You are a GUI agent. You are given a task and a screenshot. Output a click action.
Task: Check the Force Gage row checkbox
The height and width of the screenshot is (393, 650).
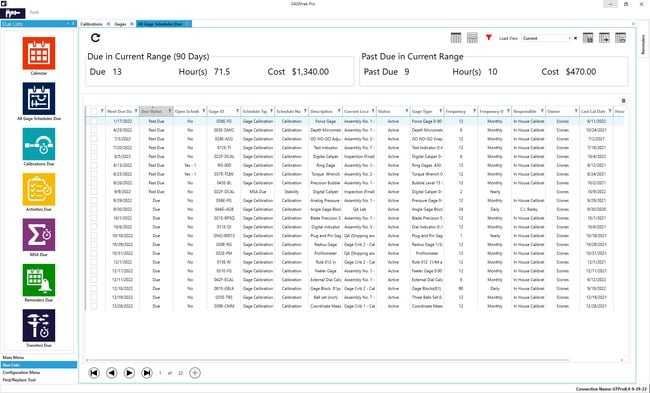tap(94, 121)
